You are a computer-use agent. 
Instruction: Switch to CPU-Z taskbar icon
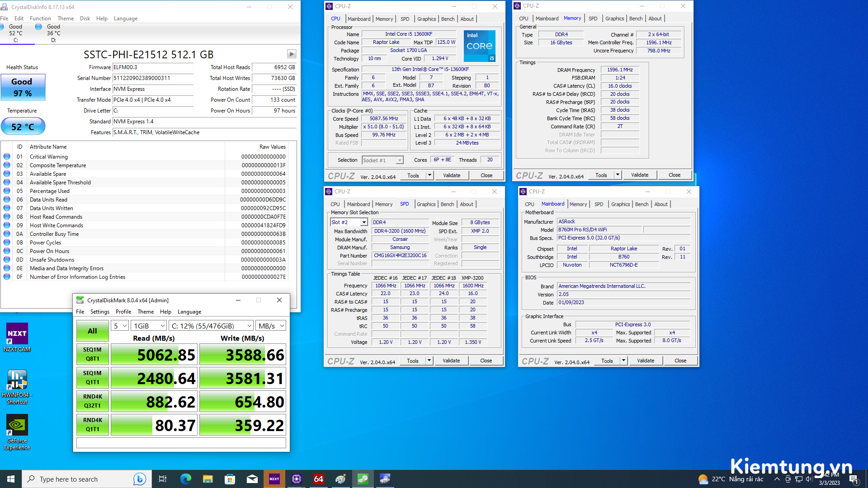tap(297, 479)
